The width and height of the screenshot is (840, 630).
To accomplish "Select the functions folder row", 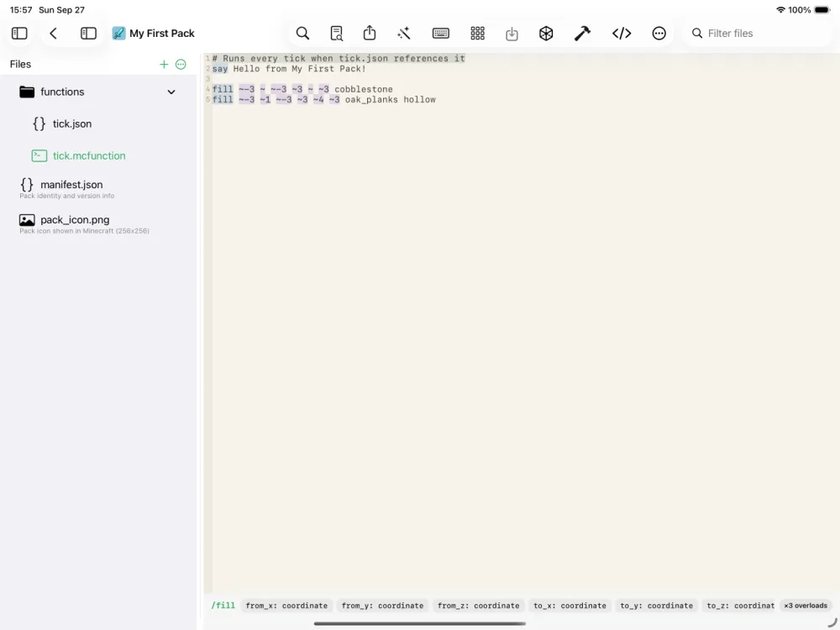I will tap(98, 92).
